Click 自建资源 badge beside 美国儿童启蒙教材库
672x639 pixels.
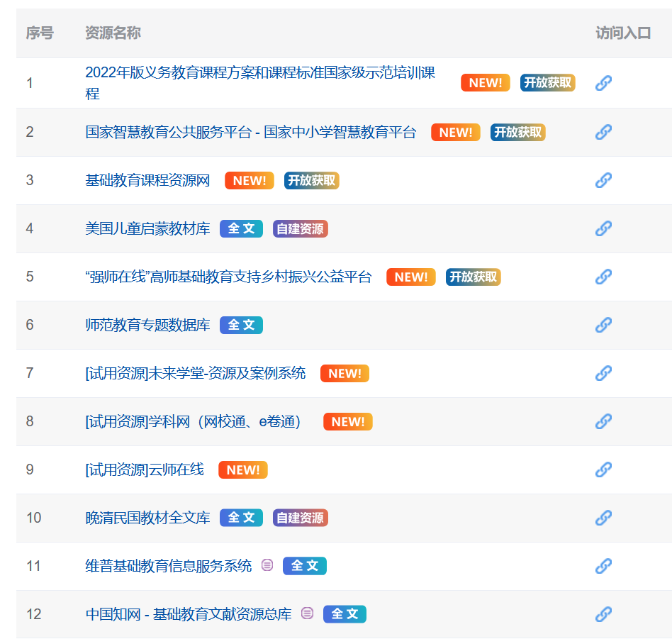[x=301, y=228]
